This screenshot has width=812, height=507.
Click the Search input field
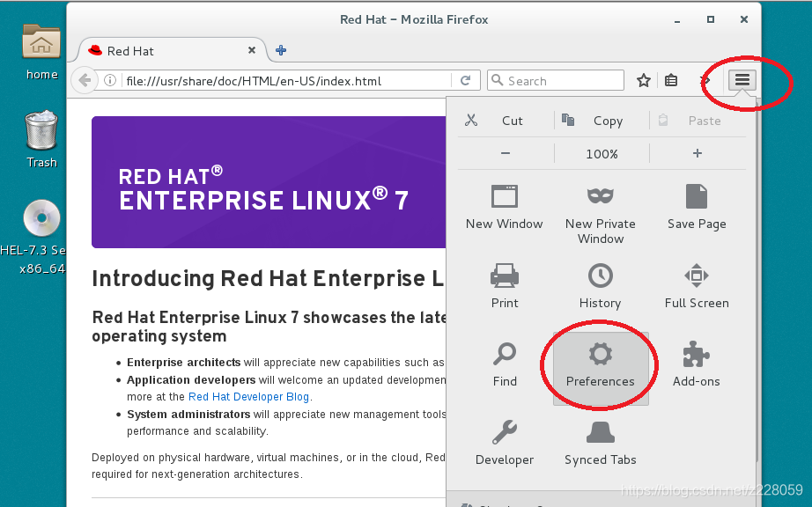click(x=556, y=80)
